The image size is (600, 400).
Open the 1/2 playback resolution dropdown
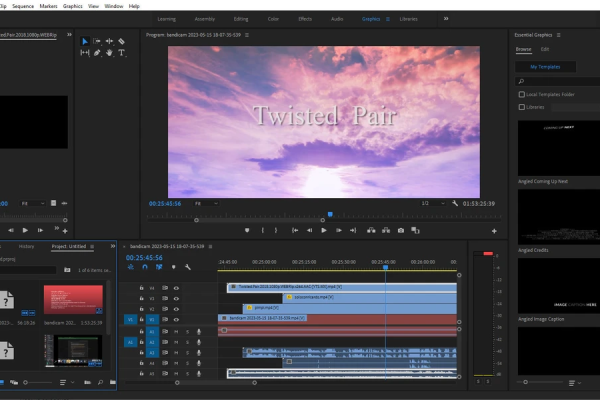point(433,203)
